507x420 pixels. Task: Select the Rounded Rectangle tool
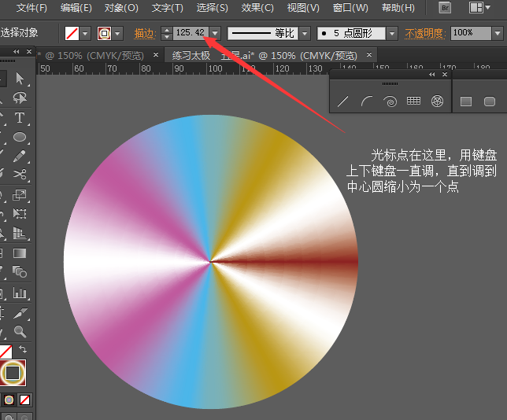pyautogui.click(x=490, y=101)
